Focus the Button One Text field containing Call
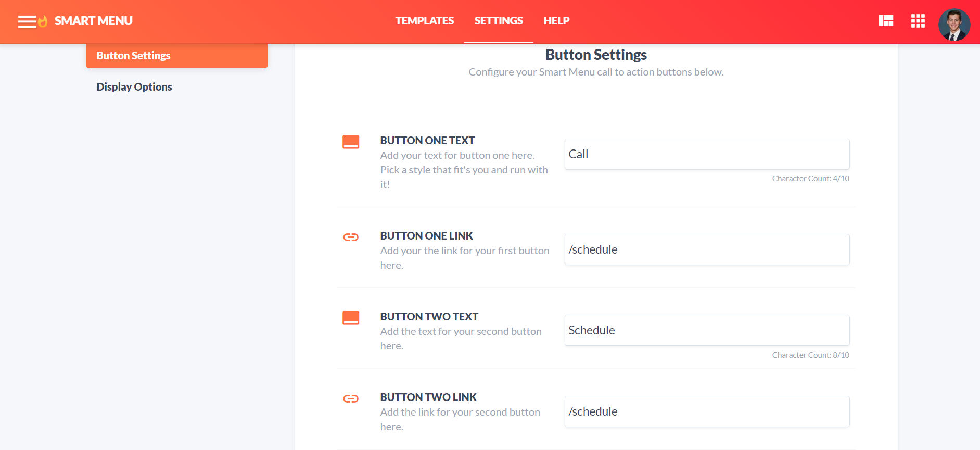The height and width of the screenshot is (450, 980). [707, 154]
